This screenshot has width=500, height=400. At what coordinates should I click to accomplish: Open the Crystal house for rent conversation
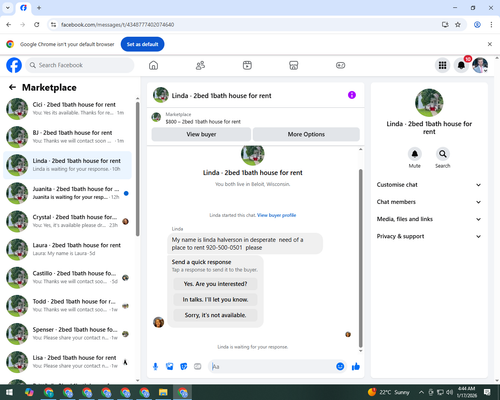67,221
